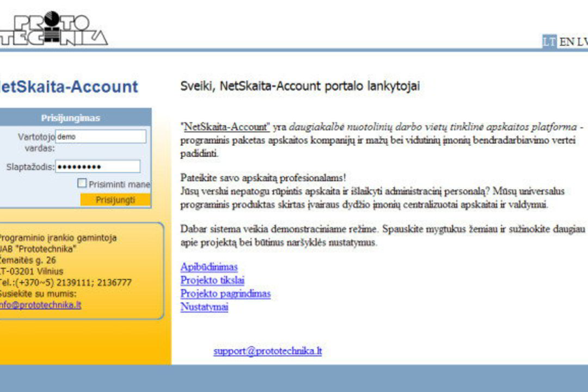This screenshot has height=392, width=588.
Task: Click the Prisijungimas panel header
Action: [x=75, y=118]
